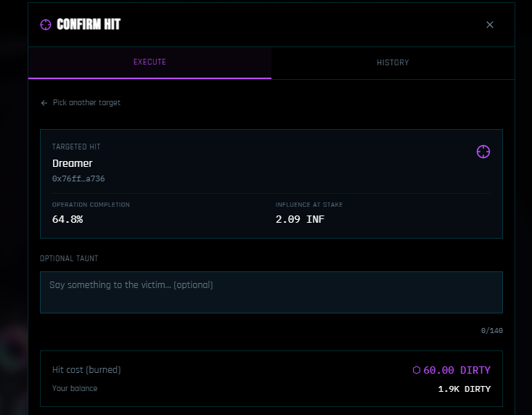
Task: Click the hexagon token icon next to 60.00 DIRTY
Action: (417, 370)
